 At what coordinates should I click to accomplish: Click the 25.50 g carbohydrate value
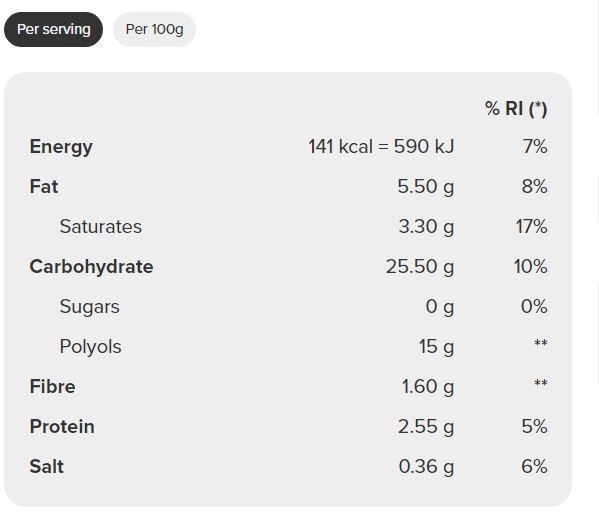[420, 267]
